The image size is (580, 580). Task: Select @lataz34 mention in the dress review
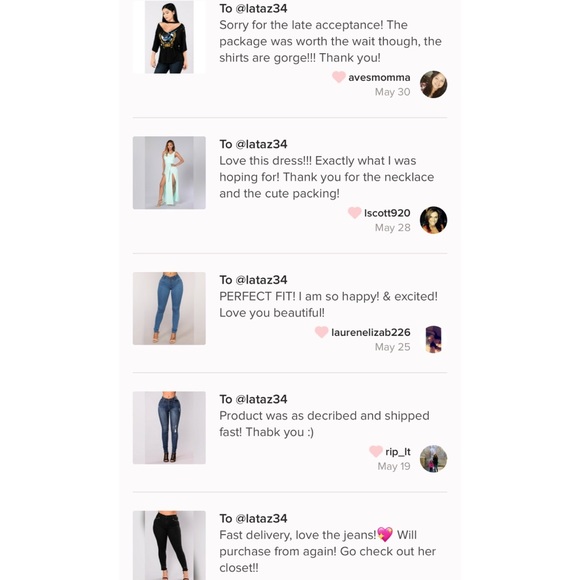pos(261,144)
